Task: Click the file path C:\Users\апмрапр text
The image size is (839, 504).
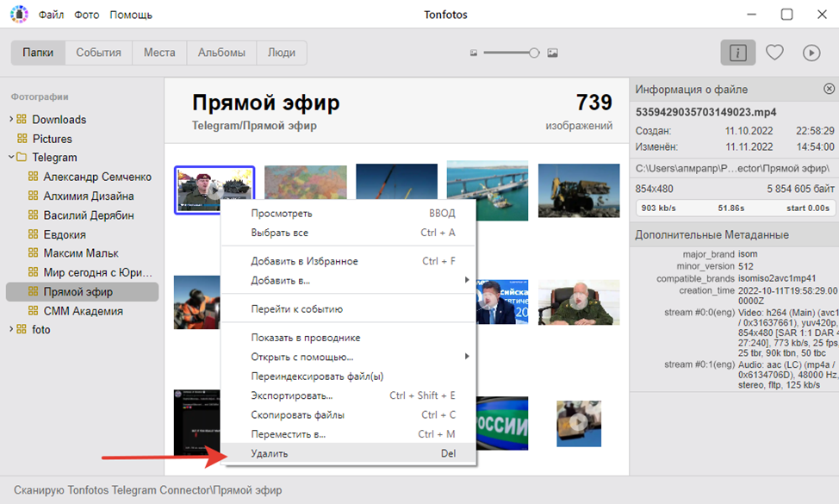Action: [x=732, y=168]
